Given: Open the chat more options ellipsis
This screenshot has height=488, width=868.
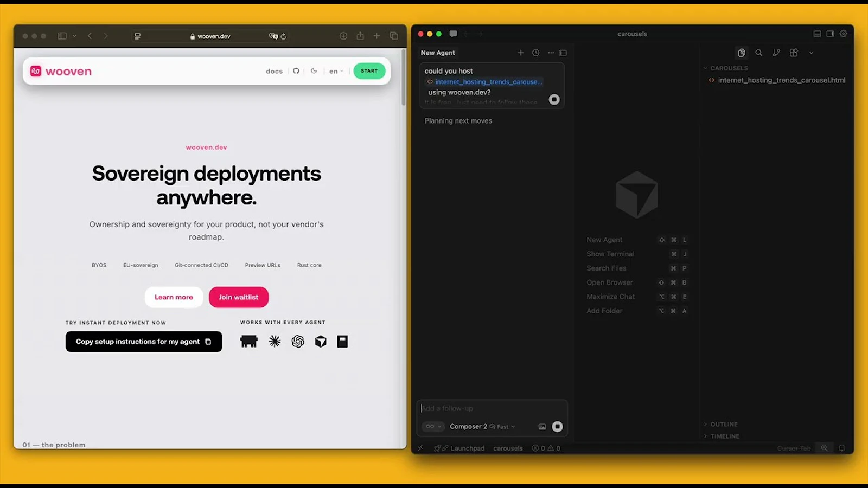Looking at the screenshot, I should [x=551, y=53].
